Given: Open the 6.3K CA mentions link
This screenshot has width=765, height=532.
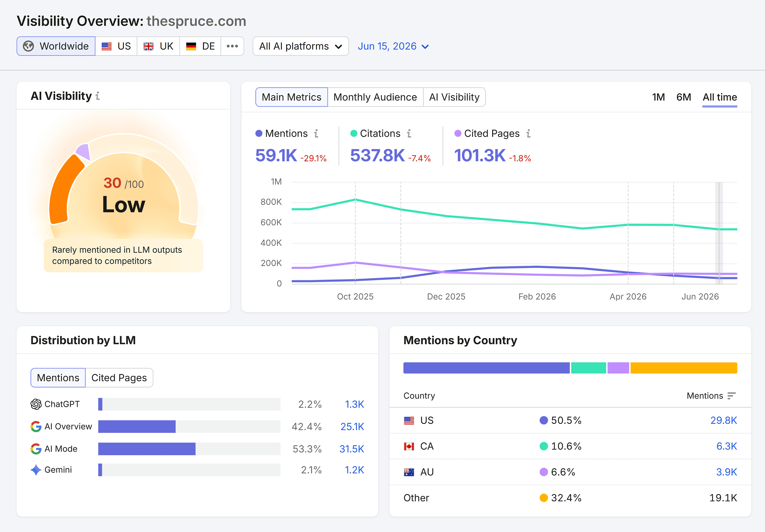Looking at the screenshot, I should [727, 446].
